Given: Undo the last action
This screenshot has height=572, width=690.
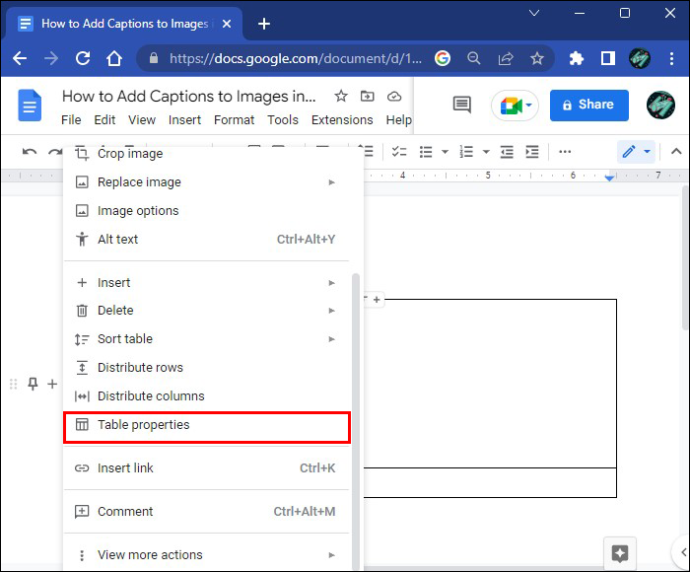Looking at the screenshot, I should click(29, 152).
